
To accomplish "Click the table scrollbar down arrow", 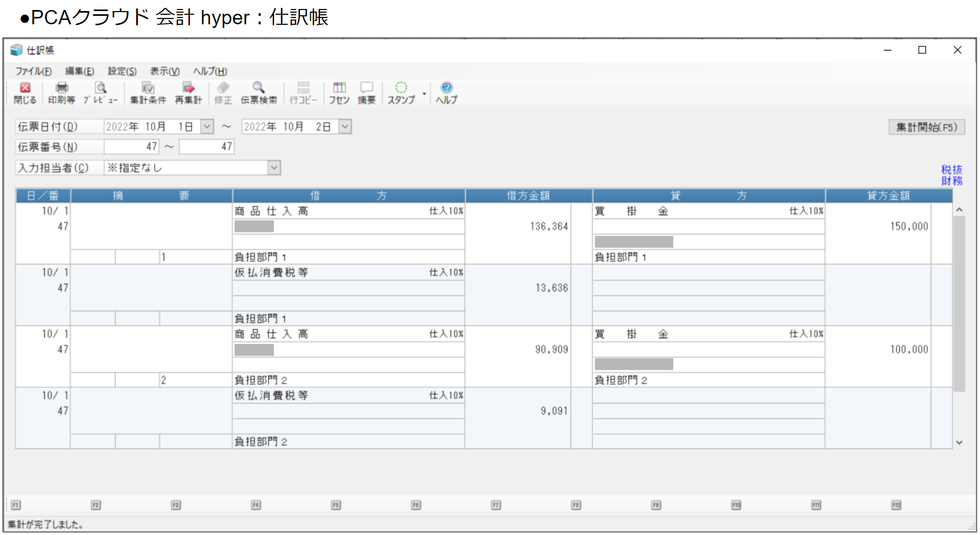I will coord(959,442).
